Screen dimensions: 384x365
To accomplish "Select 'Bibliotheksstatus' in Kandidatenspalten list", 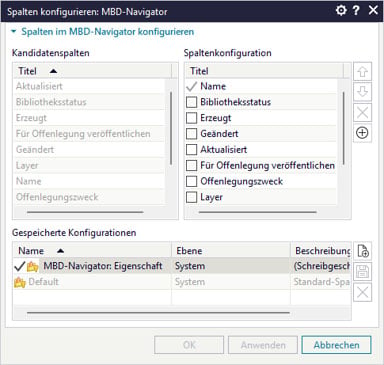I will pos(89,102).
